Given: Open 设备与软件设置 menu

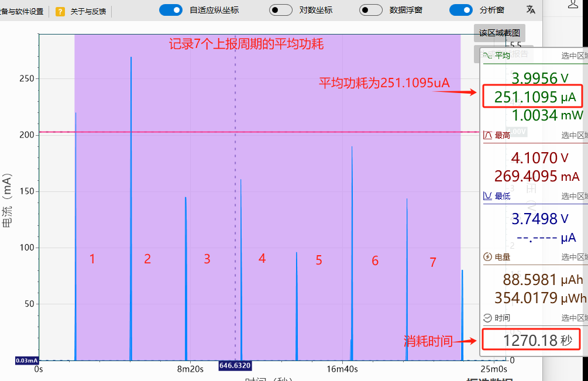Looking at the screenshot, I should coord(22,12).
